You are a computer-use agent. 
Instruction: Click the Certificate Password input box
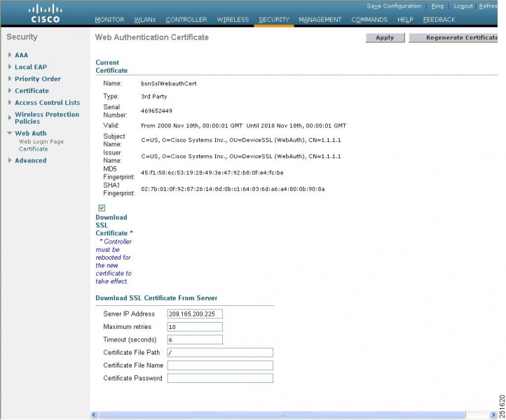[x=219, y=378]
